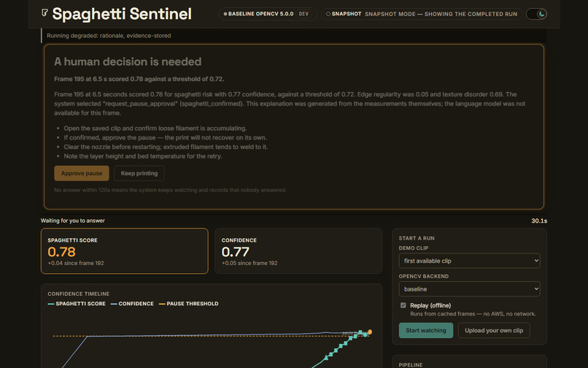
Task: Toggle the Replay (offline) checkbox
Action: [x=403, y=305]
